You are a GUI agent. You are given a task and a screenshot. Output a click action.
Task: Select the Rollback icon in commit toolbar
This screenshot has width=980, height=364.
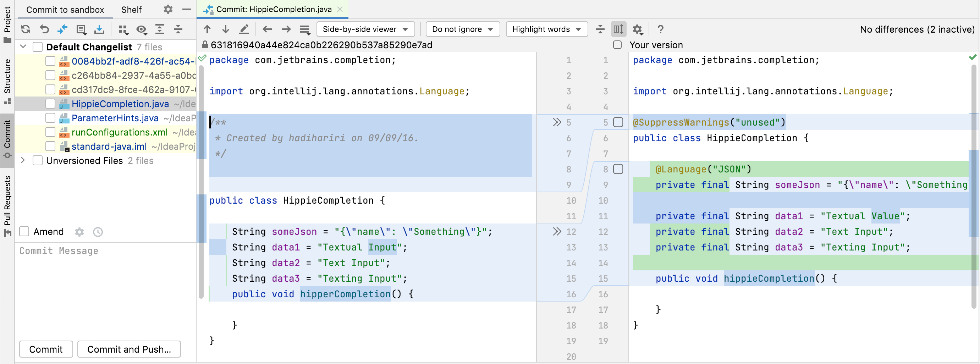click(x=44, y=29)
